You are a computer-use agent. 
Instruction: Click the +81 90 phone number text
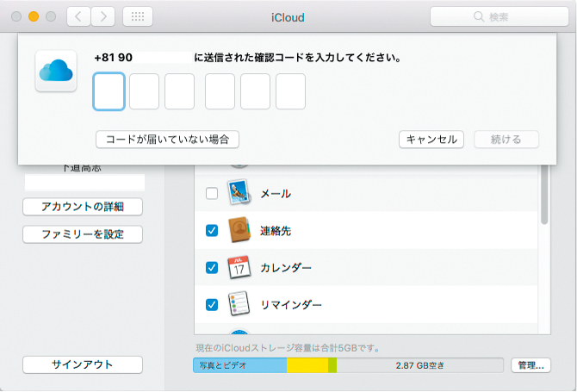(114, 58)
